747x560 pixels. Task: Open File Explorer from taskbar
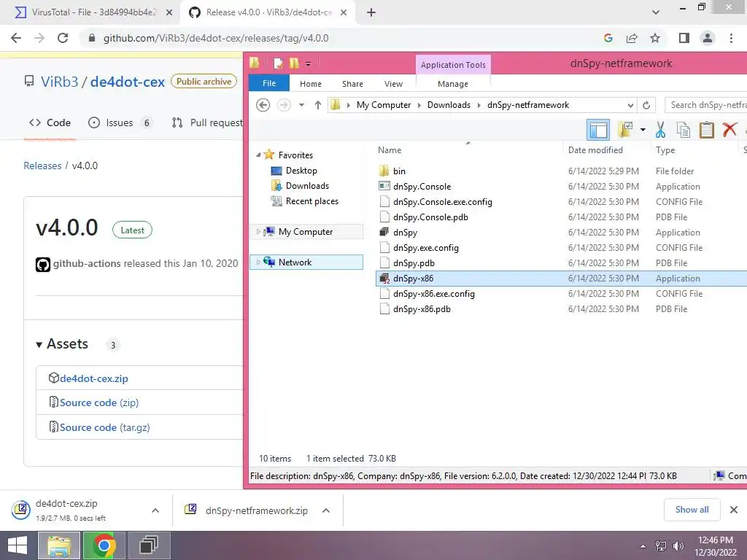58,545
